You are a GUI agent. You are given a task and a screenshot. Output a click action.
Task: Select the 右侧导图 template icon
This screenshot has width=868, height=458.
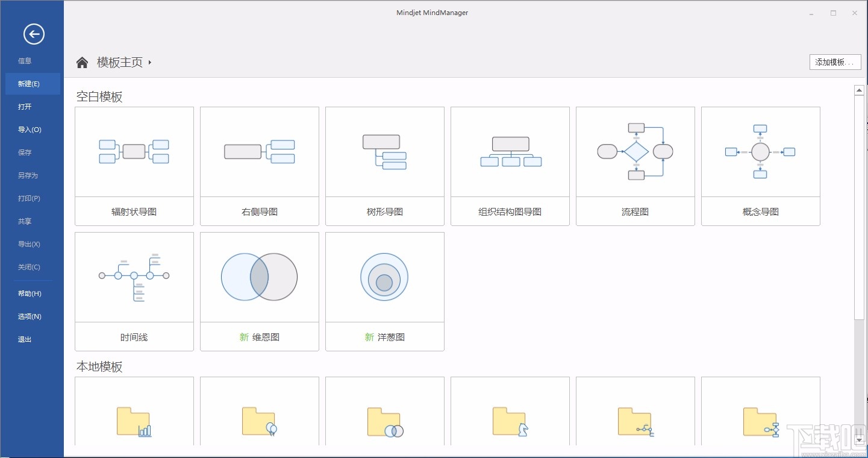pos(259,151)
